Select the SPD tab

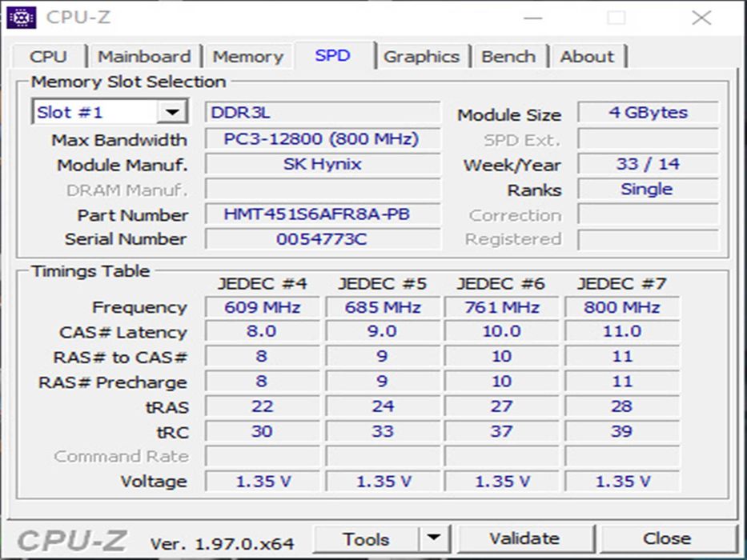coord(333,56)
